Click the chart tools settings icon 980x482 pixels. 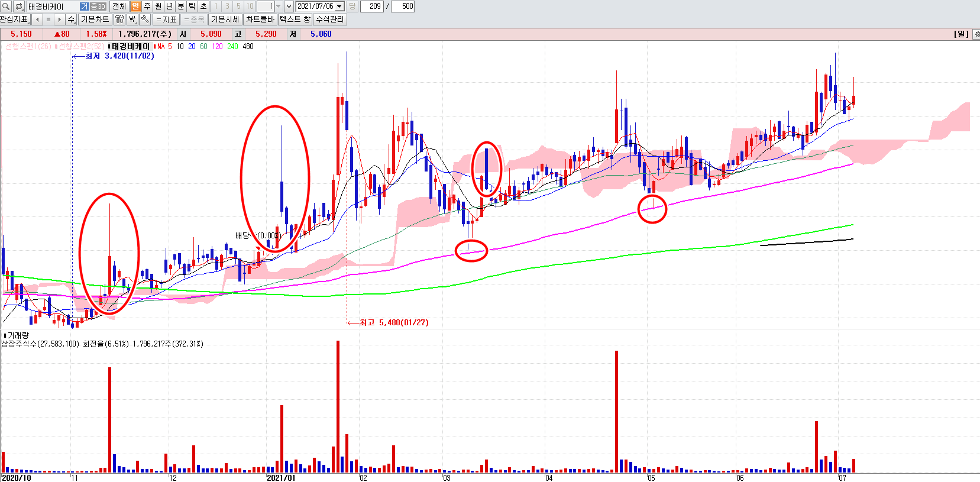(x=119, y=20)
